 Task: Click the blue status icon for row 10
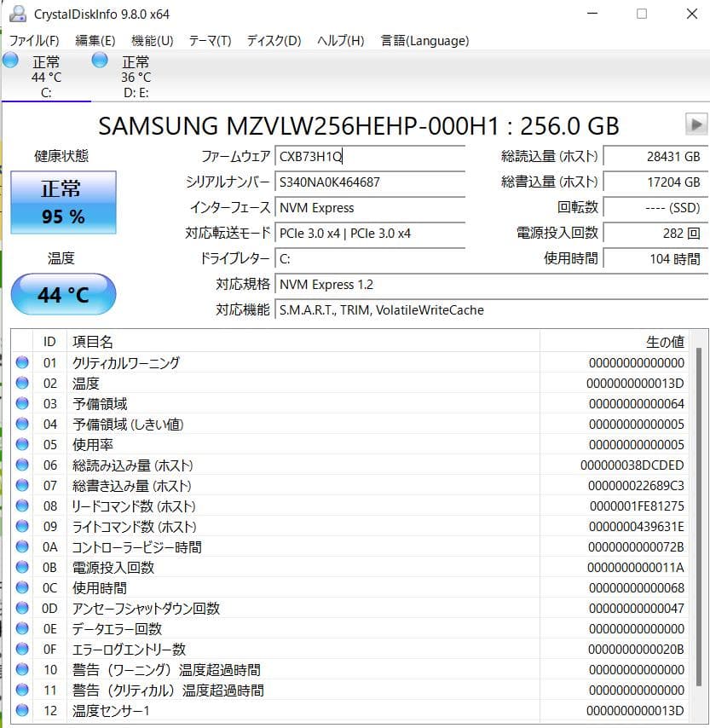click(x=22, y=669)
